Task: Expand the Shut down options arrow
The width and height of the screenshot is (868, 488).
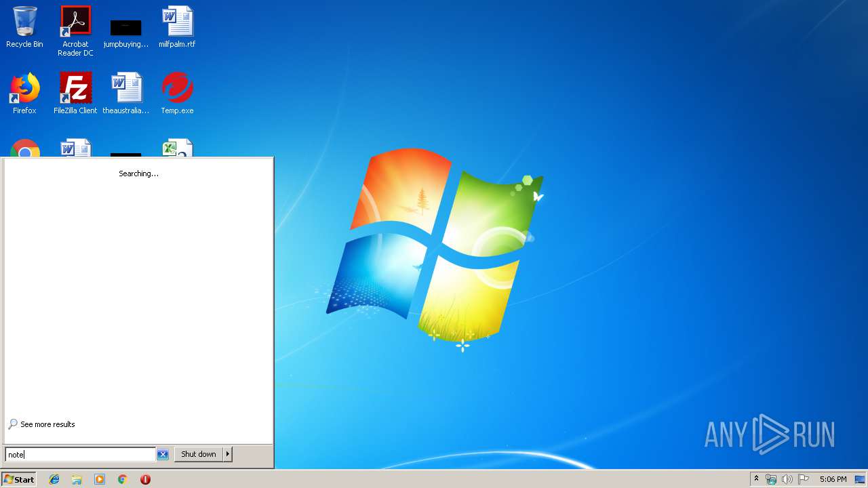Action: click(x=228, y=454)
